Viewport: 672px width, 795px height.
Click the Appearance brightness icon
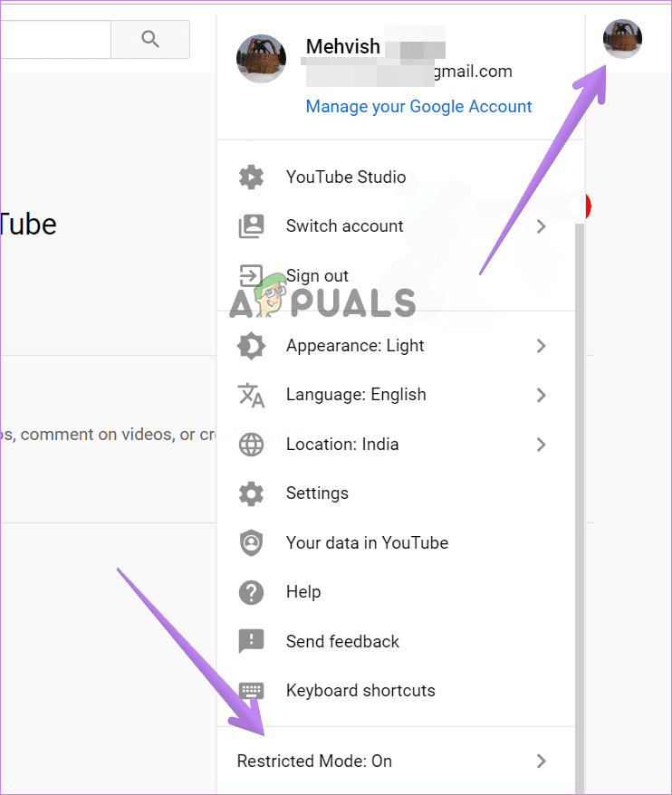(251, 346)
